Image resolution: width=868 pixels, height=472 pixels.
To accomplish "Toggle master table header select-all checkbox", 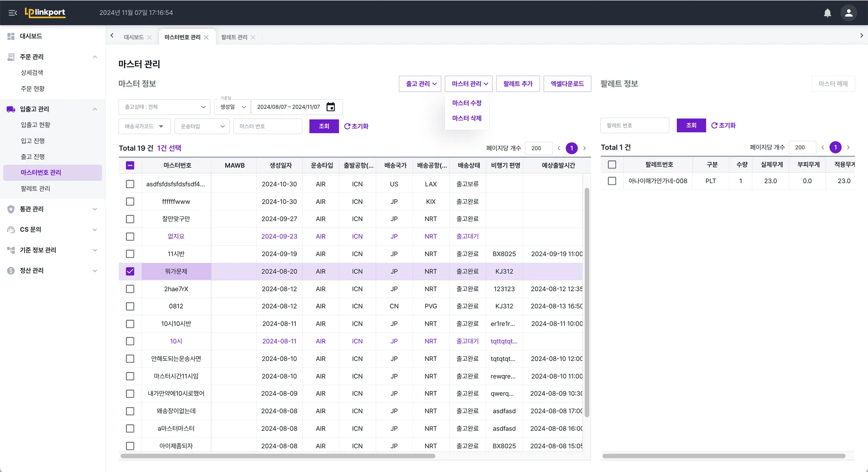I will pos(130,165).
